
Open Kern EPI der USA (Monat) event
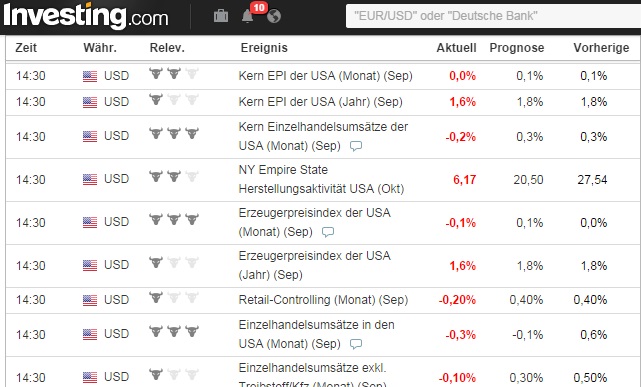325,76
